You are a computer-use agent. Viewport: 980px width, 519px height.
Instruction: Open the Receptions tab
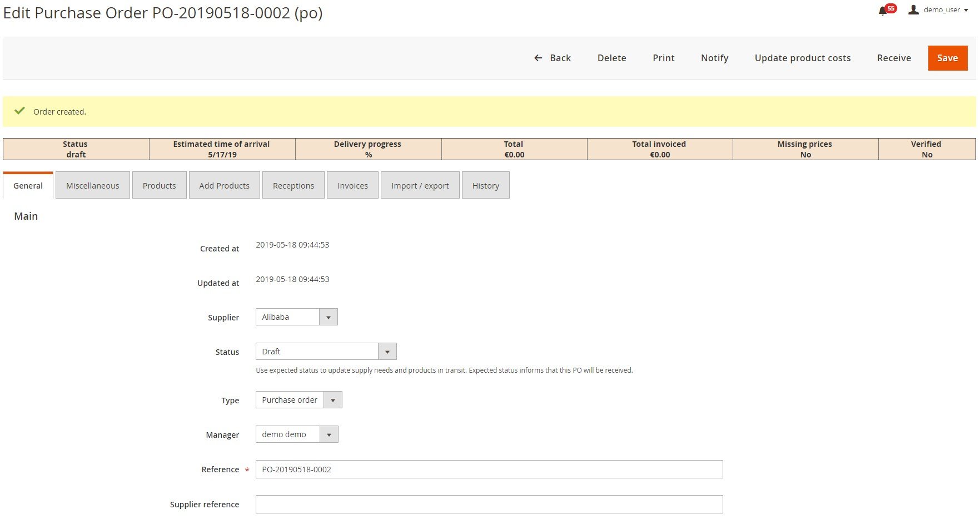pyautogui.click(x=293, y=185)
